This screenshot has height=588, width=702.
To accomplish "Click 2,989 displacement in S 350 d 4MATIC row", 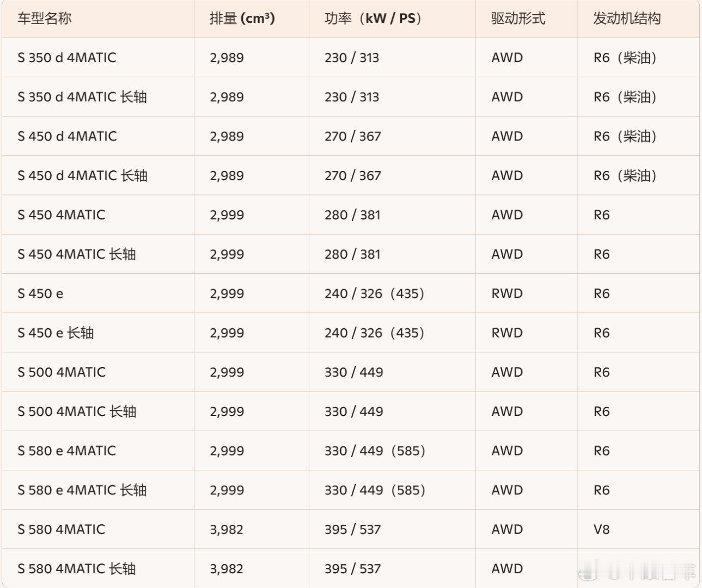I will pyautogui.click(x=227, y=58).
